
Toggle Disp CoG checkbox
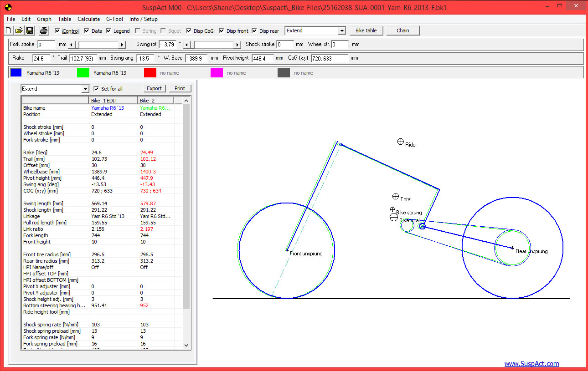[189, 31]
